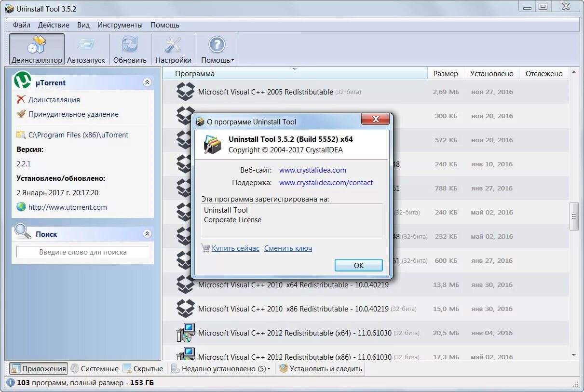The image size is (584, 392).
Task: Click icon of Visual C++ 2005 Redistributable
Action: click(185, 91)
